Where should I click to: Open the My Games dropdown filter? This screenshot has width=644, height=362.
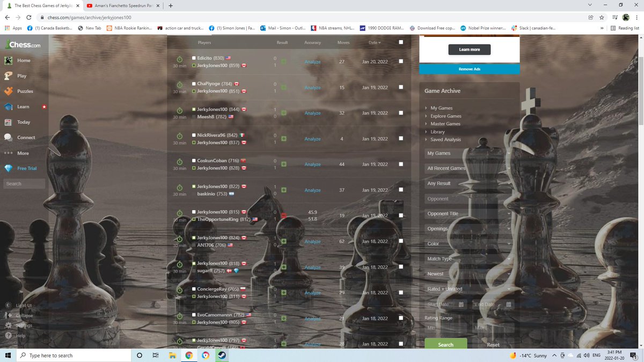(469, 153)
